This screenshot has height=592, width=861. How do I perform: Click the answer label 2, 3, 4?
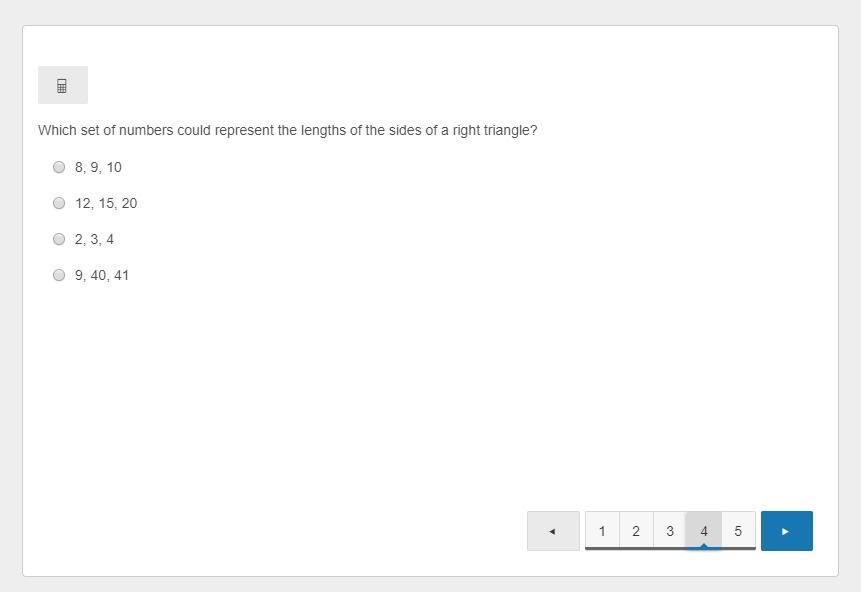point(94,239)
